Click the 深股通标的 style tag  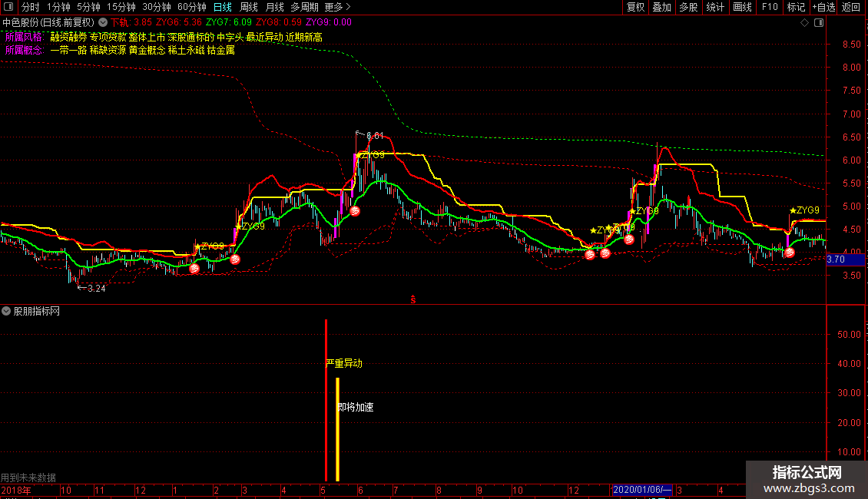pos(191,37)
